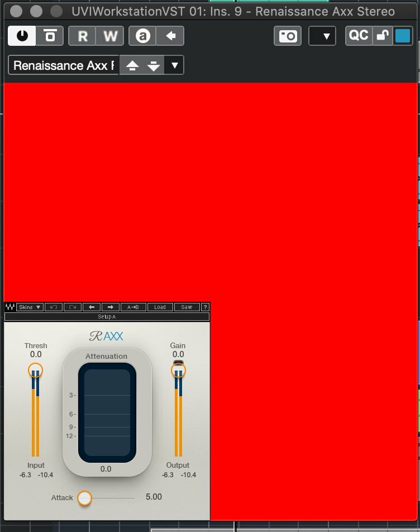420x532 pixels.
Task: Click the Attack value 5.00
Action: [x=154, y=497]
